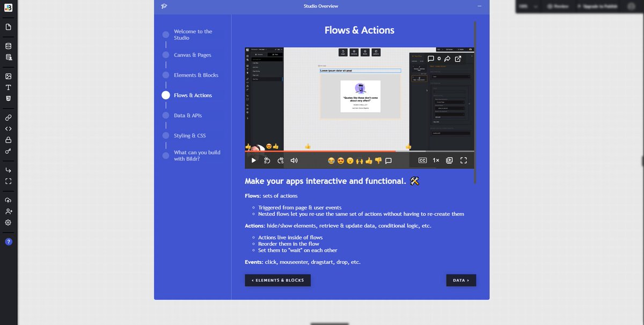The height and width of the screenshot is (325, 644).
Task: Click the step circle beside Data & APIs
Action: pyautogui.click(x=166, y=115)
